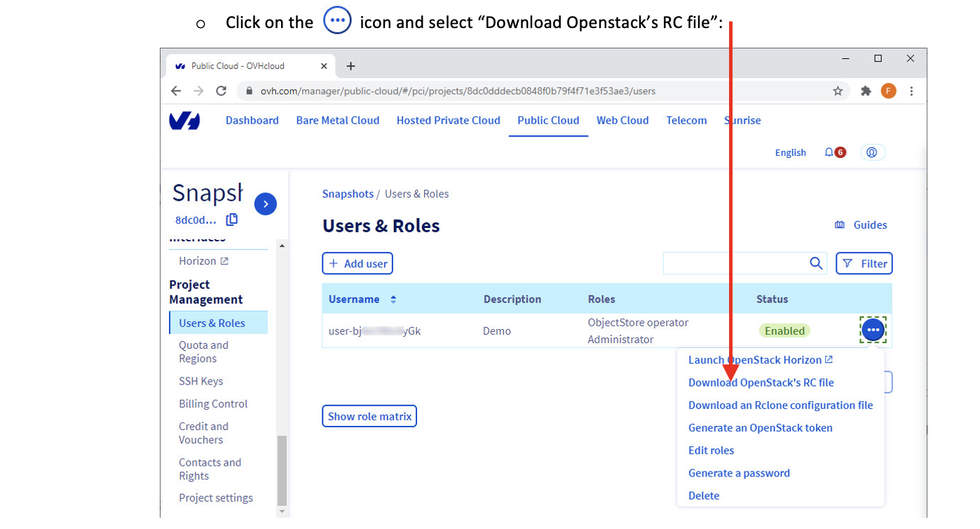Open the English language selector
This screenshot has height=529, width=980.
[790, 152]
